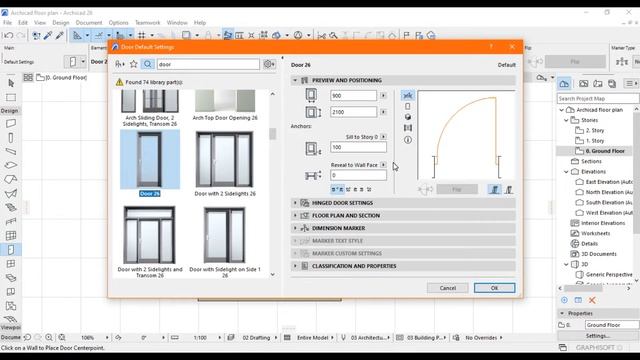The height and width of the screenshot is (360, 640).
Task: Click the OK button
Action: click(x=494, y=288)
